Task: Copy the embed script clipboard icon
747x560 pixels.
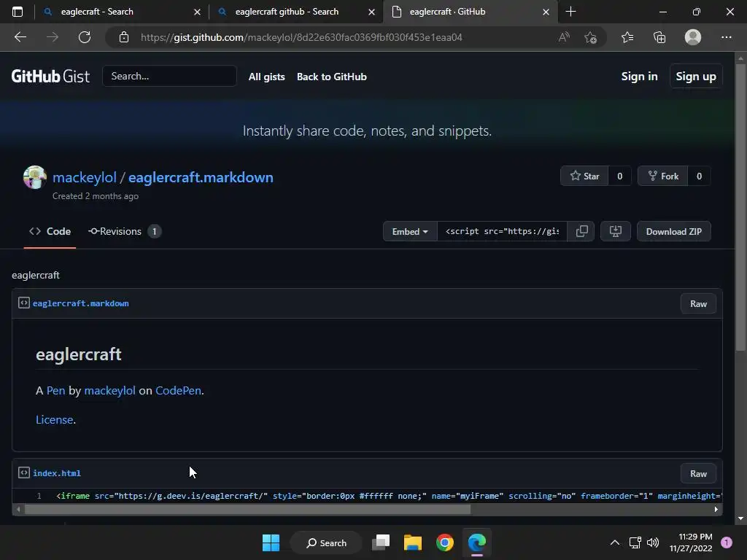Action: pos(581,231)
